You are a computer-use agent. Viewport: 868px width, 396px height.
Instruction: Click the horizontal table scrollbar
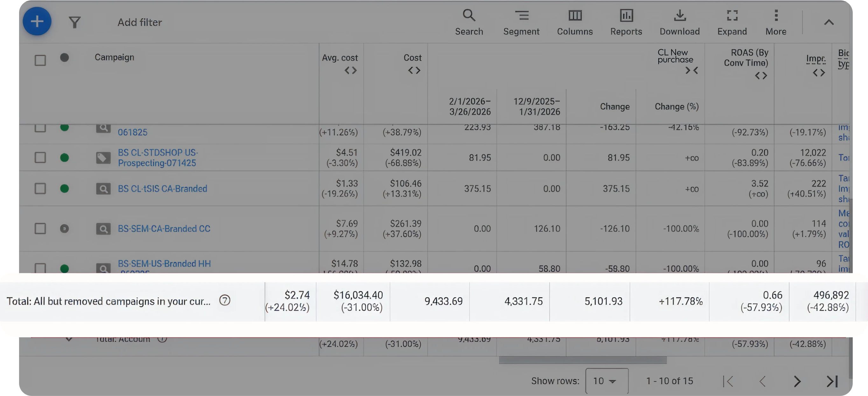[583, 360]
